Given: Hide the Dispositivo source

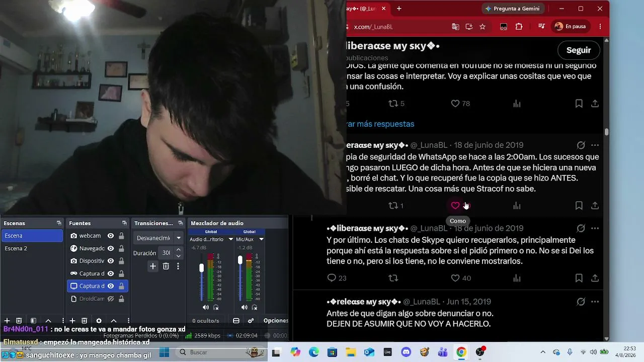Looking at the screenshot, I should [111, 261].
